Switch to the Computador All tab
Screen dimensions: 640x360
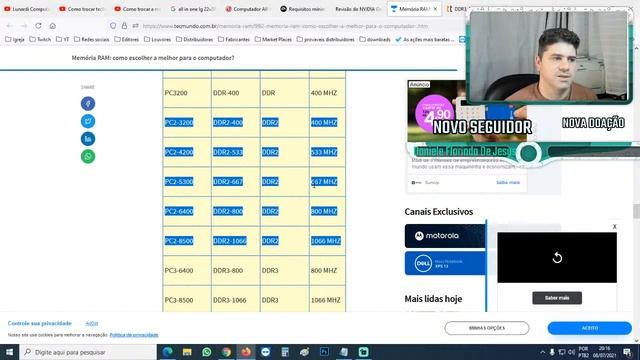(248, 9)
